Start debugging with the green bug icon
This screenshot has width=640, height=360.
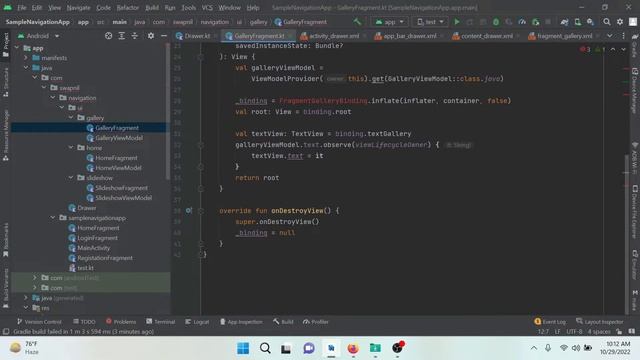pyautogui.click(x=496, y=22)
